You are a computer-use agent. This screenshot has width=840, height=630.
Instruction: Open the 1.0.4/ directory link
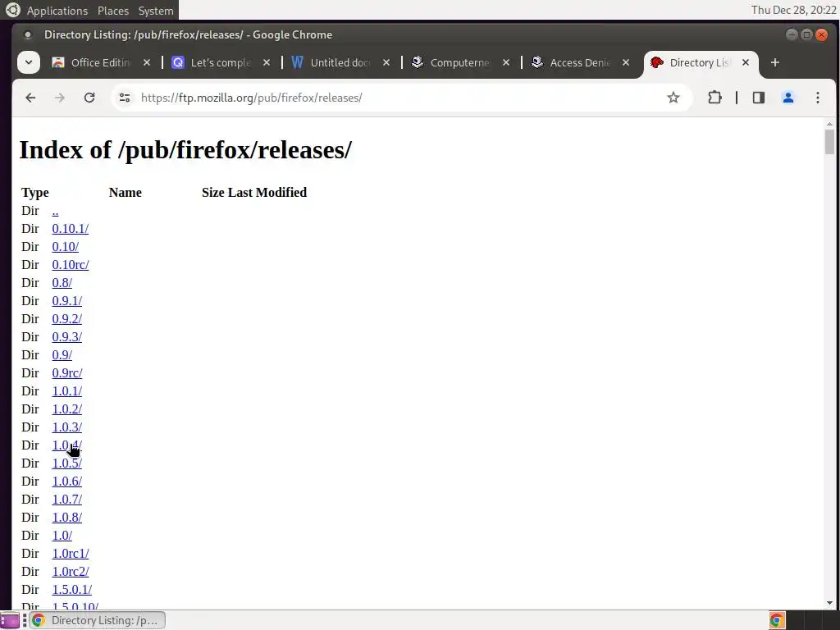point(67,445)
